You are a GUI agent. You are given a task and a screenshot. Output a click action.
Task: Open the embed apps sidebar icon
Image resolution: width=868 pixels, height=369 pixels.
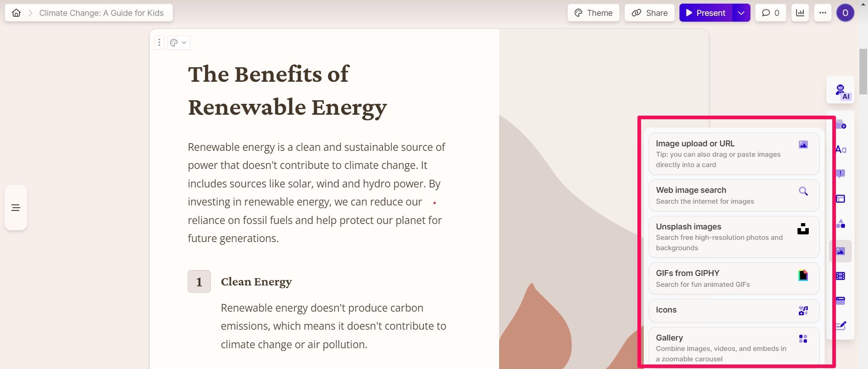[x=841, y=300]
